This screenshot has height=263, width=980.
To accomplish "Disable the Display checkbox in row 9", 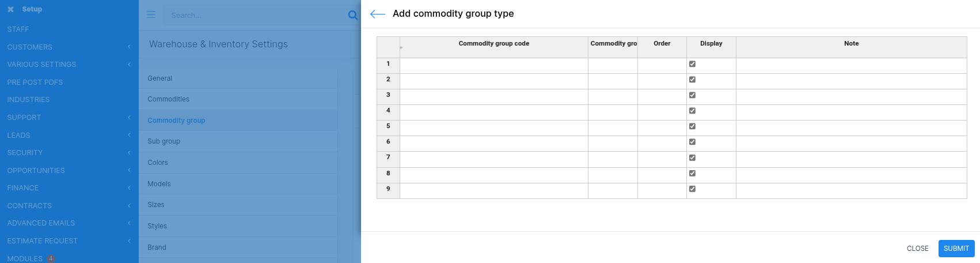I will pos(692,189).
